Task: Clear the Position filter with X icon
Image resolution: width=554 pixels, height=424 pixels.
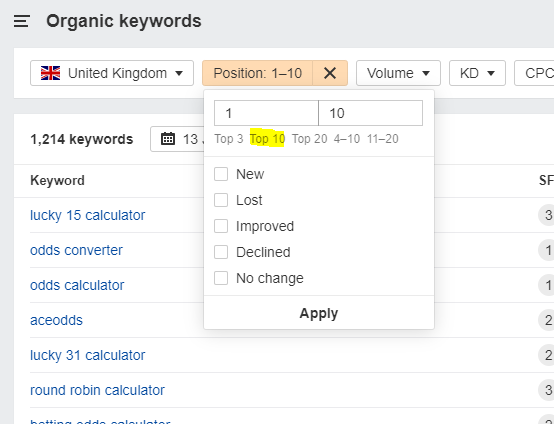Action: pos(330,73)
